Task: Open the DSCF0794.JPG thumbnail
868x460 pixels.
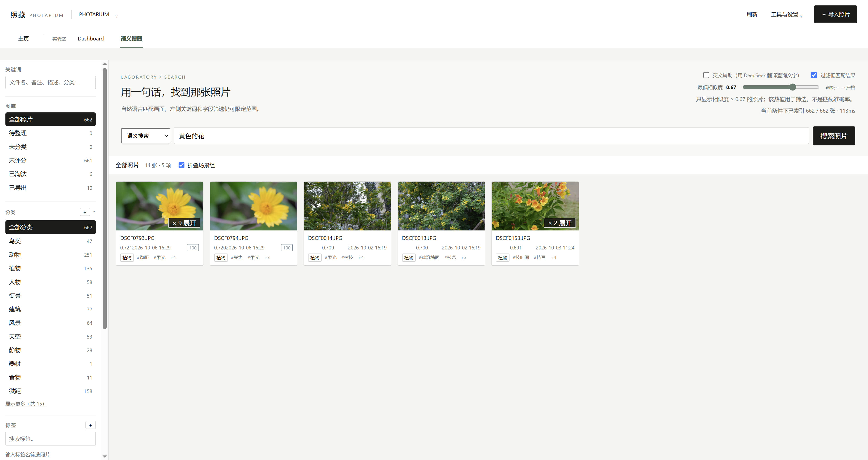Action: click(x=253, y=206)
